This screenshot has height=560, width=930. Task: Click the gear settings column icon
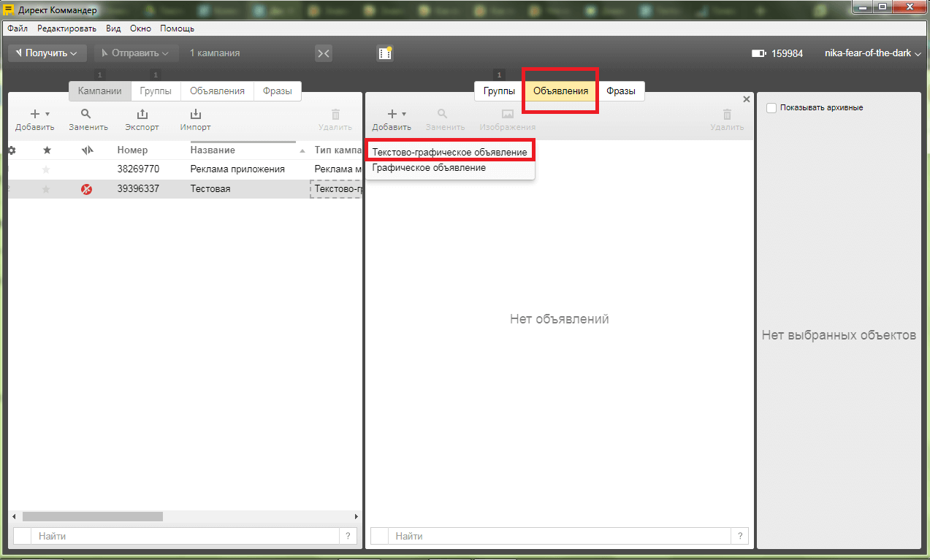pos(11,150)
